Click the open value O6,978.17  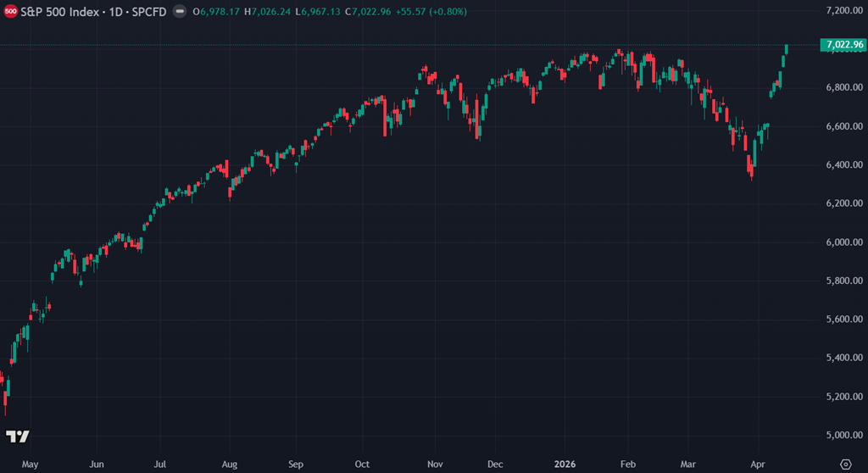pyautogui.click(x=216, y=12)
